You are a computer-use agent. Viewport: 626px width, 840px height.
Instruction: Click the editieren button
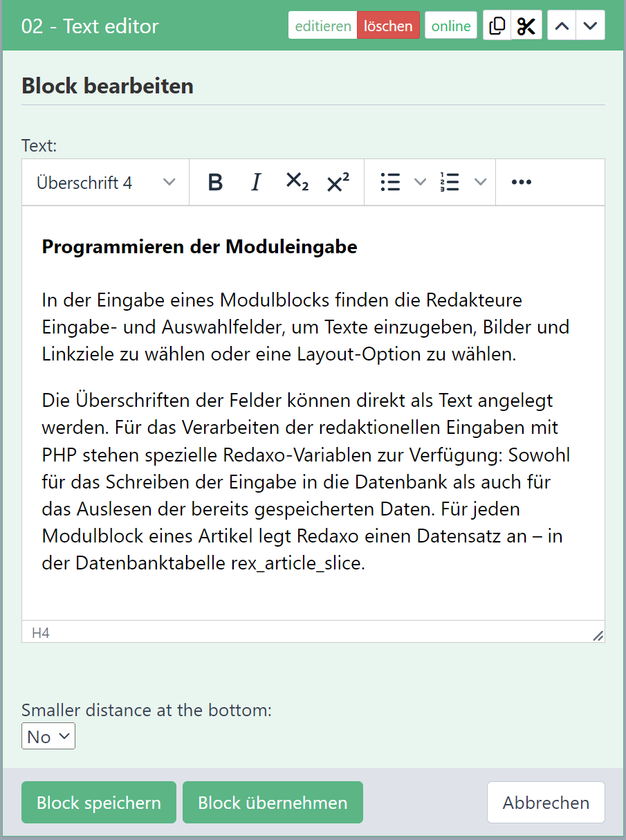click(x=323, y=26)
